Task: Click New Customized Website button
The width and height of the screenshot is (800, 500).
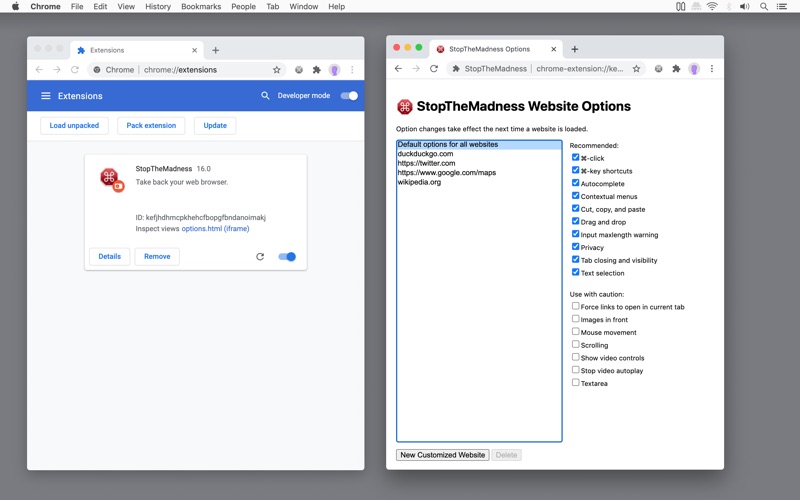Action: click(442, 455)
